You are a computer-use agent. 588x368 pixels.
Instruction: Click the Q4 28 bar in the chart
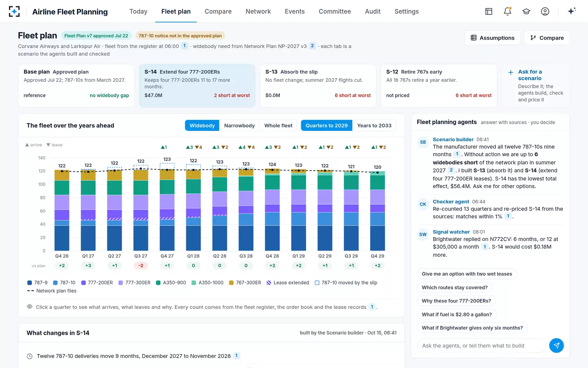272,210
